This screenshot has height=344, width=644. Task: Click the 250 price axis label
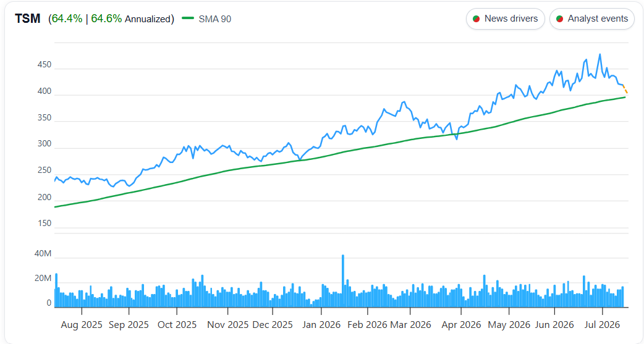tap(44, 170)
